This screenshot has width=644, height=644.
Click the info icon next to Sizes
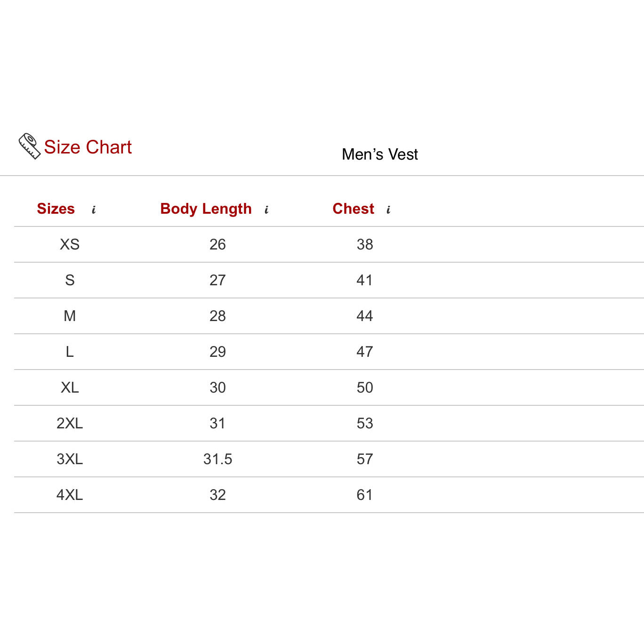coord(94,210)
